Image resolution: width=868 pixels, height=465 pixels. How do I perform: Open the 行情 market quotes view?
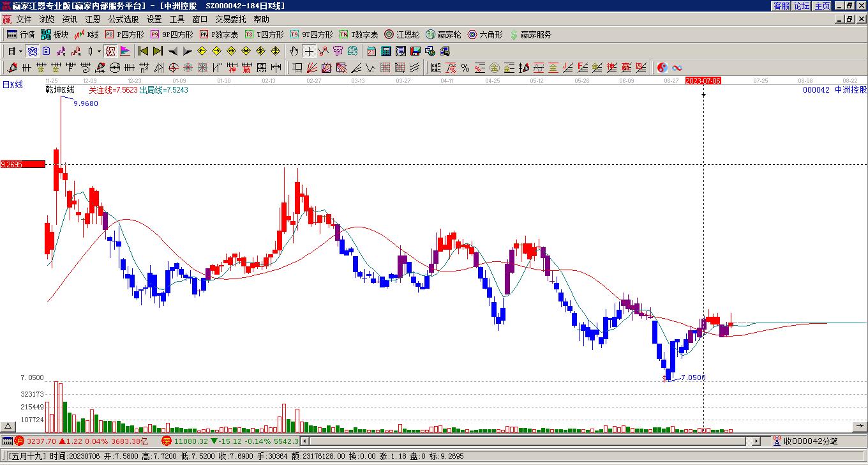(21, 34)
